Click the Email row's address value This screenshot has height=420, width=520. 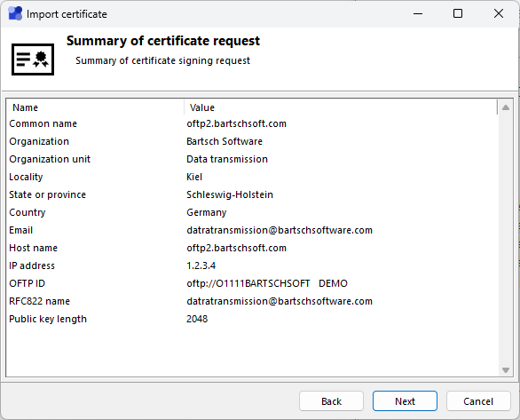point(280,230)
